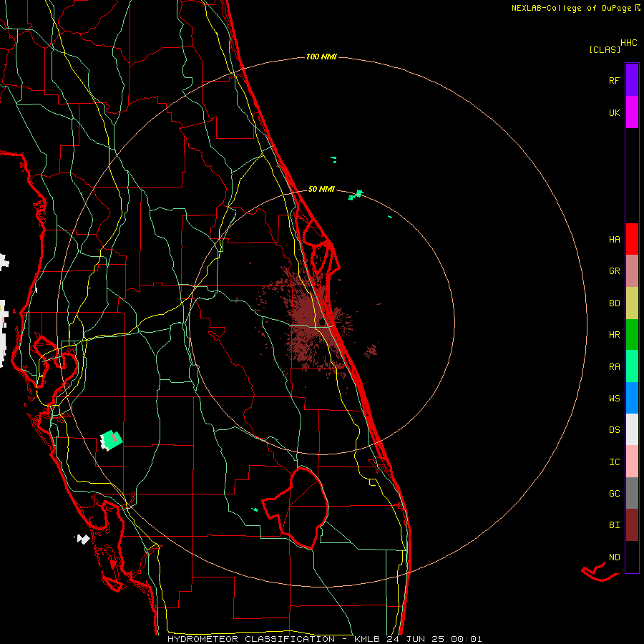Image resolution: width=644 pixels, height=644 pixels.
Task: Select the GR pink legend color
Action: click(632, 271)
